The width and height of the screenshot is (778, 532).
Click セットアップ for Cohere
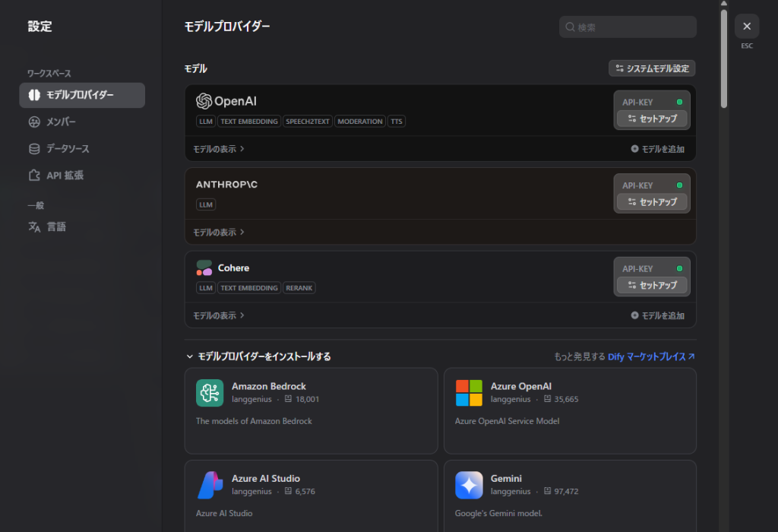coord(652,285)
